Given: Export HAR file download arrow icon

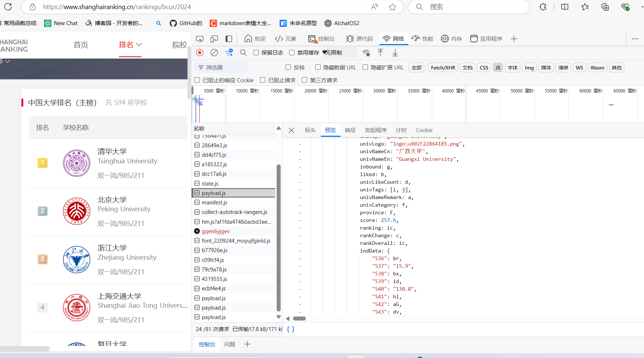Looking at the screenshot, I should click(x=395, y=53).
